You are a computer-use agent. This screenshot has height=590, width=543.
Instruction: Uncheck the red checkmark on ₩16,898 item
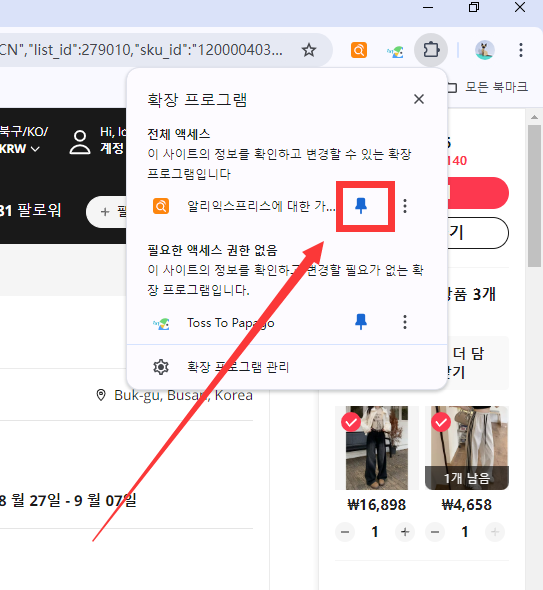(351, 423)
